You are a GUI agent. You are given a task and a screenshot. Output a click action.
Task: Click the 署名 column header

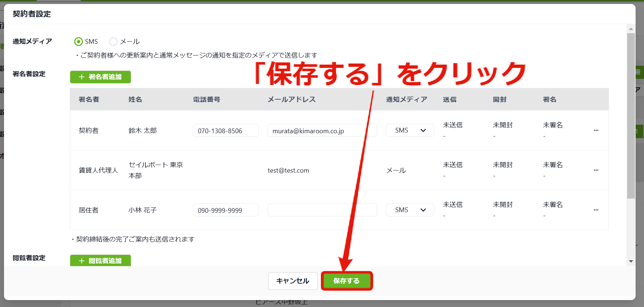pyautogui.click(x=550, y=99)
